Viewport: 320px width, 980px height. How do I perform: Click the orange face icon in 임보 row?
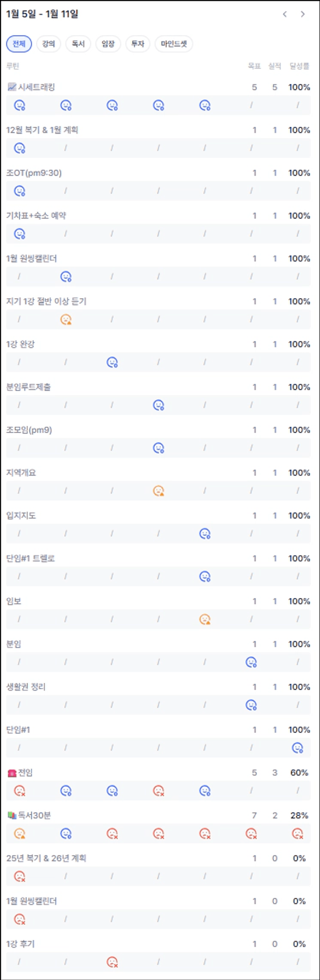[205, 619]
